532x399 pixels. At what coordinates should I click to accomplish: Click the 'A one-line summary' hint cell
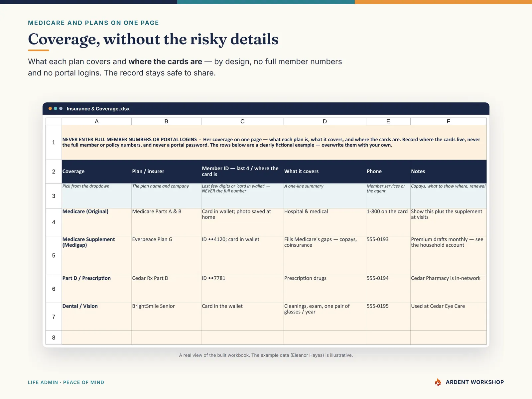pos(325,196)
